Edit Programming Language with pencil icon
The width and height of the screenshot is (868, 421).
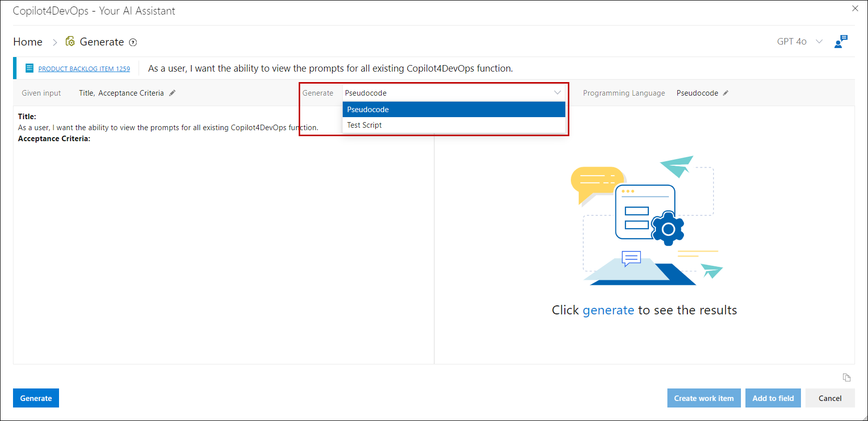tap(725, 93)
